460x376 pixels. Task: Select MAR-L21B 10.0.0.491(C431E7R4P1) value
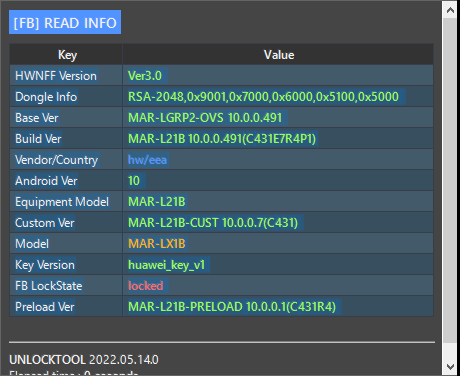pyautogui.click(x=222, y=139)
